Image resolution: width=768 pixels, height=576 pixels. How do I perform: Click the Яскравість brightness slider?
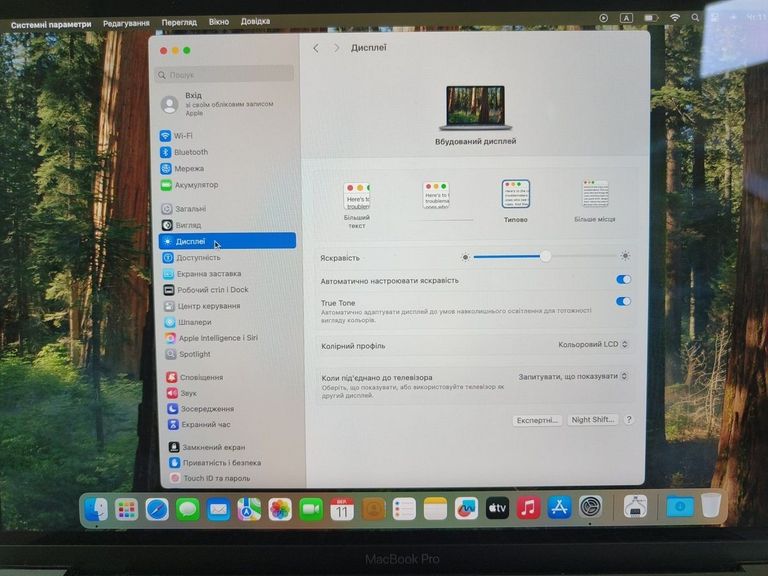545,256
